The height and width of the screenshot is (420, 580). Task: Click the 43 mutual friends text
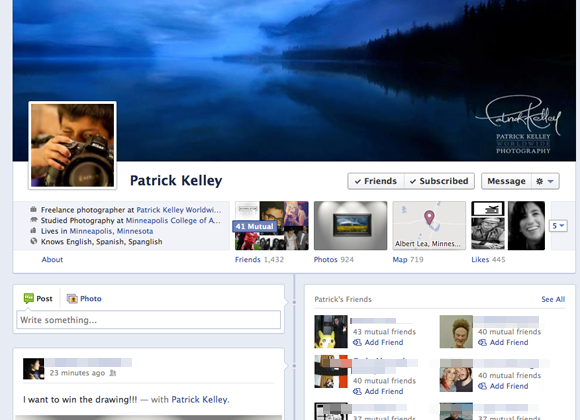click(384, 332)
